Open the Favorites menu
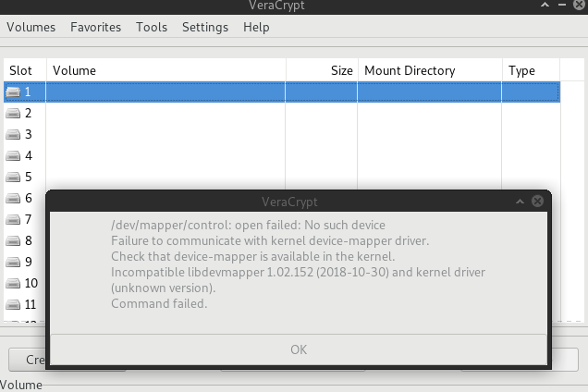The image size is (588, 392). coord(95,27)
